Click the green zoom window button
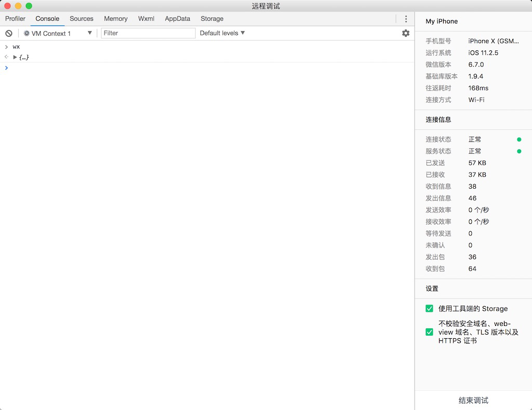Image resolution: width=532 pixels, height=410 pixels. [29, 6]
